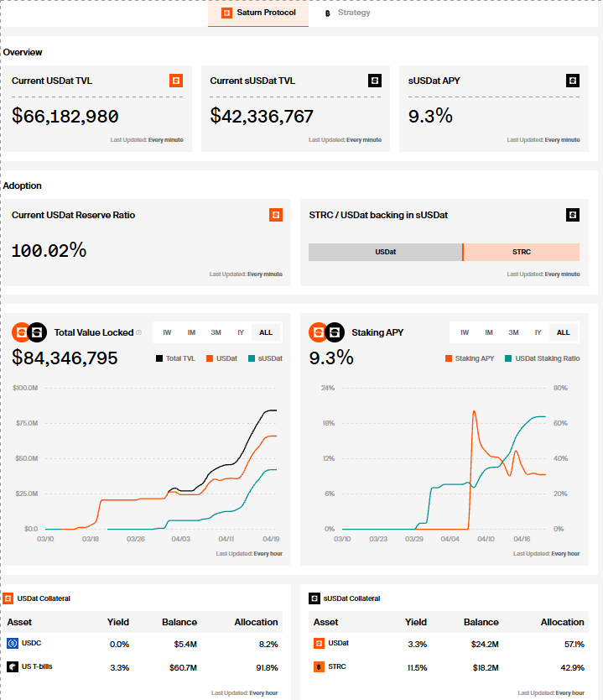Click the STRC asset icon in sUSDat Collateral
Screen dimensions: 603x700
click(319, 667)
